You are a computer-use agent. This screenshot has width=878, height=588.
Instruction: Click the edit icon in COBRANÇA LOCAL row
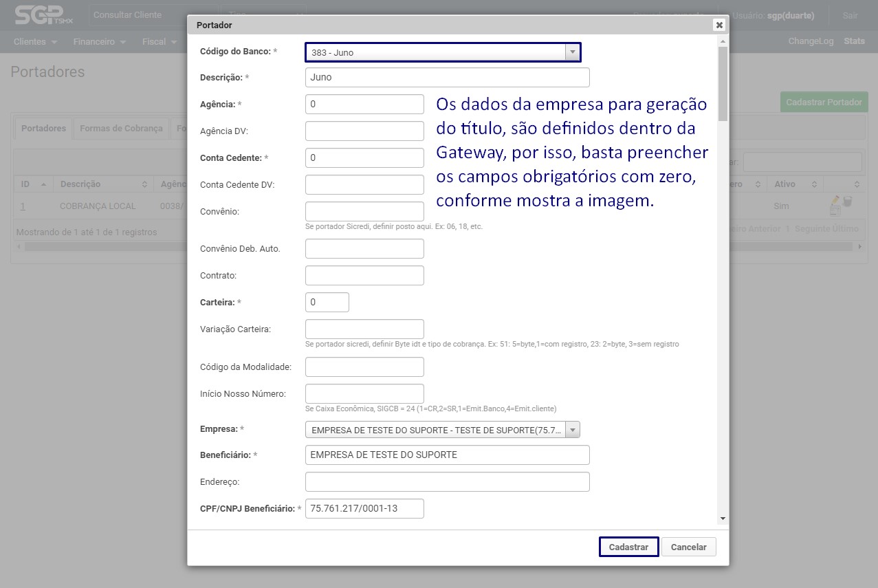pyautogui.click(x=835, y=204)
